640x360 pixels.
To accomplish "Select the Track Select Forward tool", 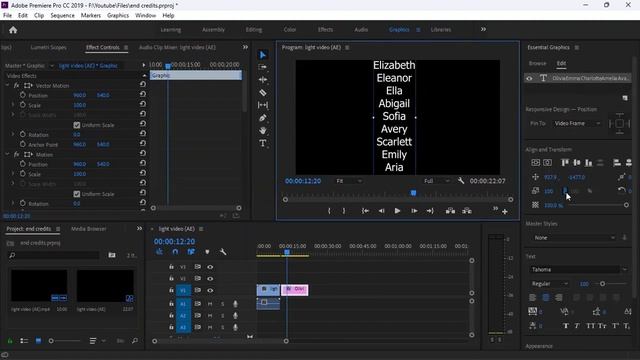I will click(x=263, y=67).
